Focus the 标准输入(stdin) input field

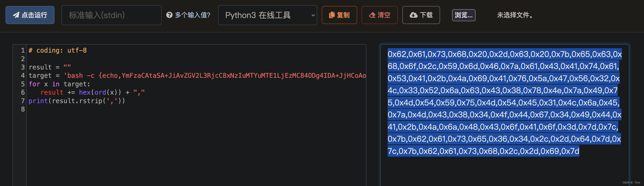click(111, 15)
